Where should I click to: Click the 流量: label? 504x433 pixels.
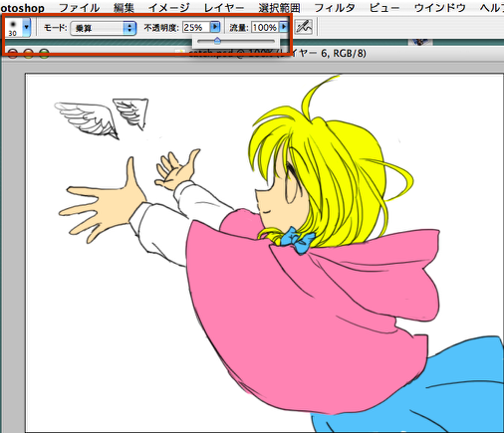click(239, 28)
